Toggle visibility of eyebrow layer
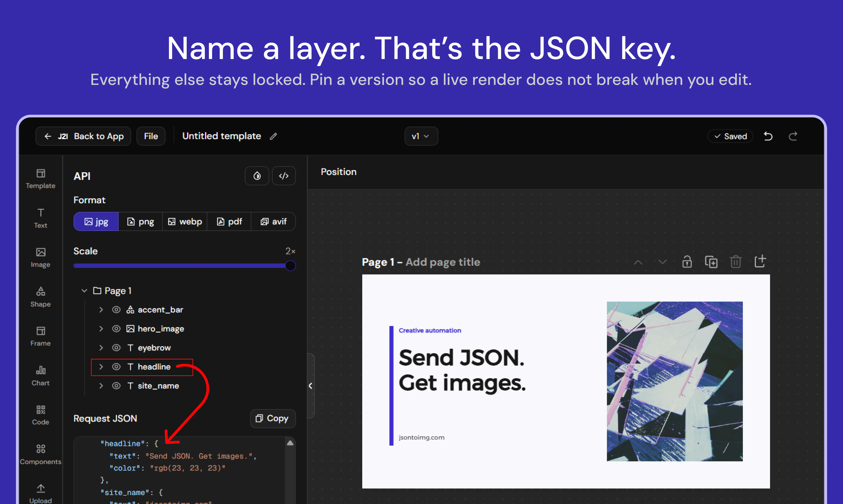This screenshot has height=504, width=843. (116, 348)
